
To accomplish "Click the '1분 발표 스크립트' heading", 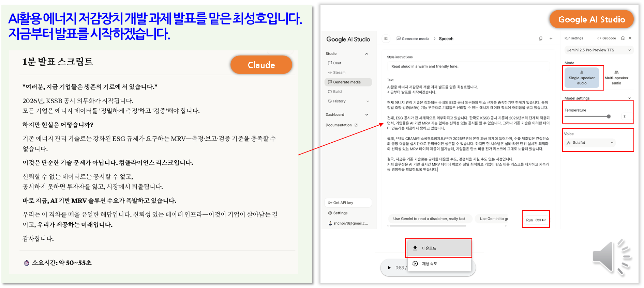I will click(57, 62).
